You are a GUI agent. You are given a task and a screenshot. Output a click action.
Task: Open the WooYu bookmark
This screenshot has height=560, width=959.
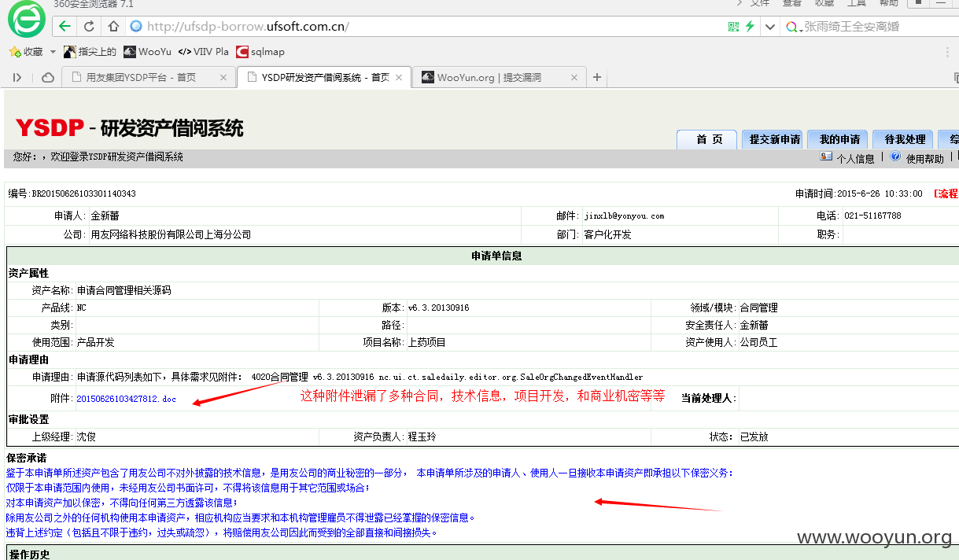tap(147, 52)
